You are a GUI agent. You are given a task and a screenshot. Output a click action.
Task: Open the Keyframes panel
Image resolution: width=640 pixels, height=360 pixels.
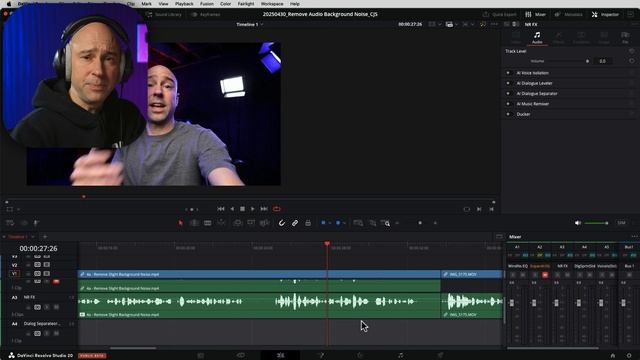(206, 14)
